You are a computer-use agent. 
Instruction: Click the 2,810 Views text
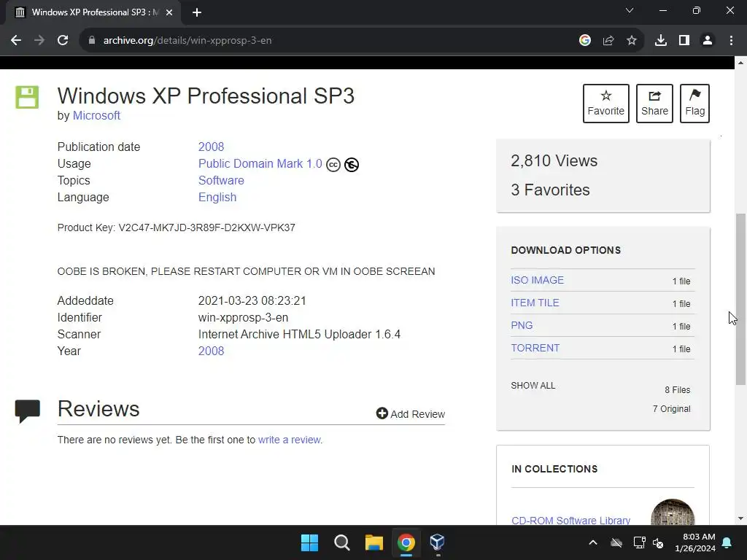[554, 161]
